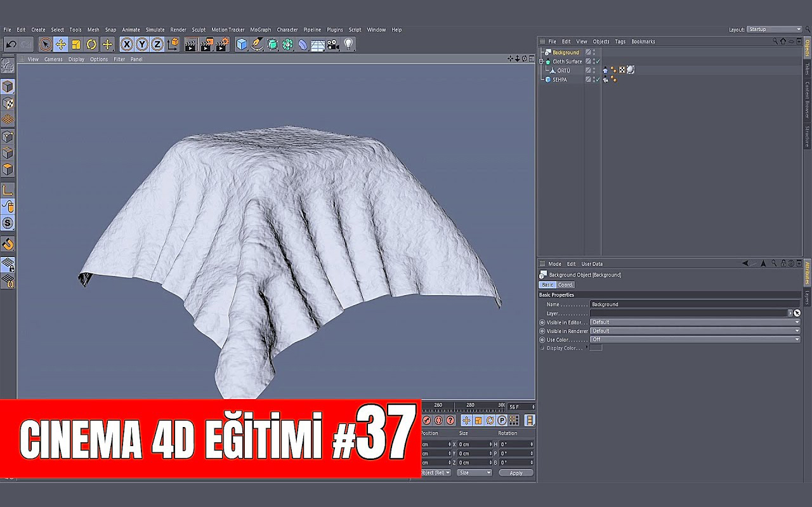Select the material sphere tag on ÖRTÜ

pyautogui.click(x=630, y=70)
